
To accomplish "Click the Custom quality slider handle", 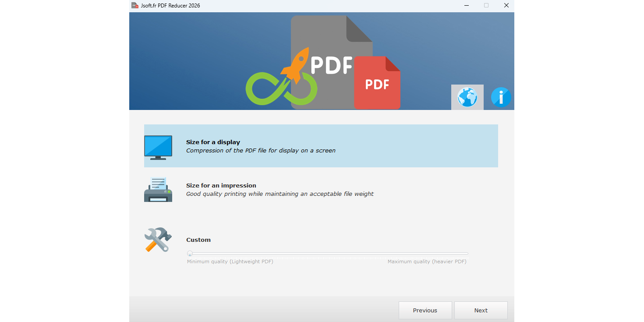I will tap(190, 253).
